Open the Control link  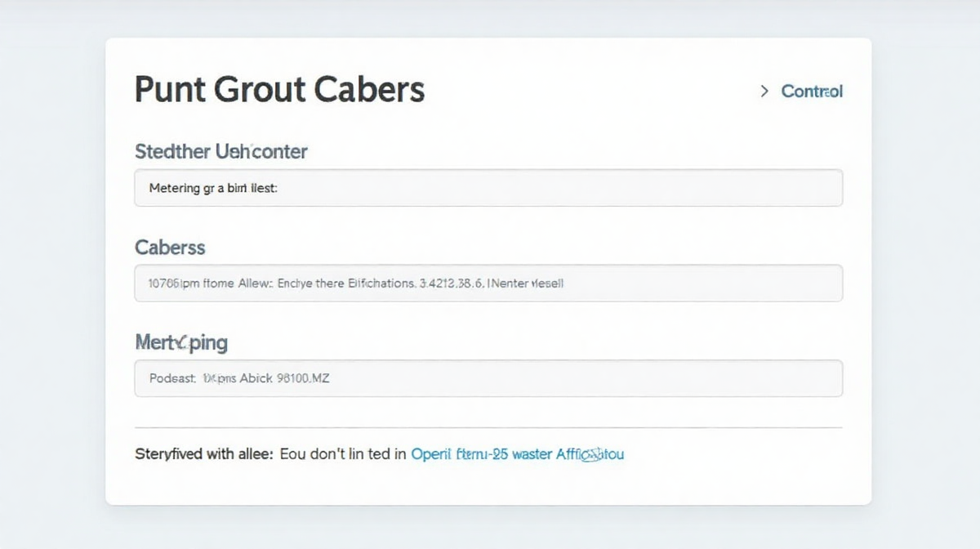point(812,91)
